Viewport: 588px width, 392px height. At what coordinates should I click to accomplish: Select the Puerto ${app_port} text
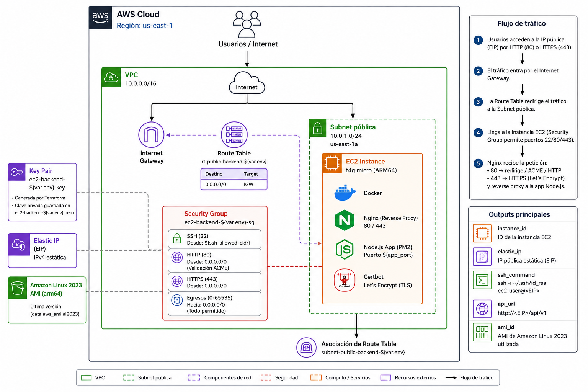[x=388, y=255]
